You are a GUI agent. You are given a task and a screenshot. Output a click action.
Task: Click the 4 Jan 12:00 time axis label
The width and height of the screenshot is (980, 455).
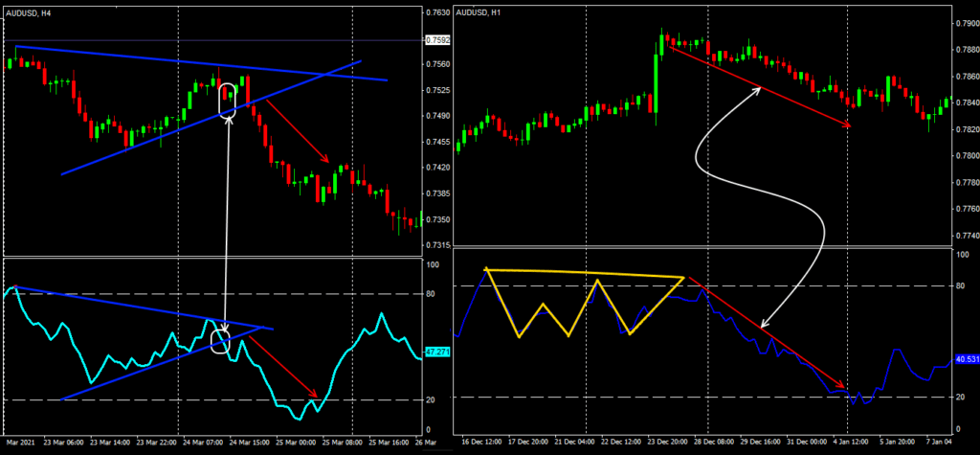point(850,444)
